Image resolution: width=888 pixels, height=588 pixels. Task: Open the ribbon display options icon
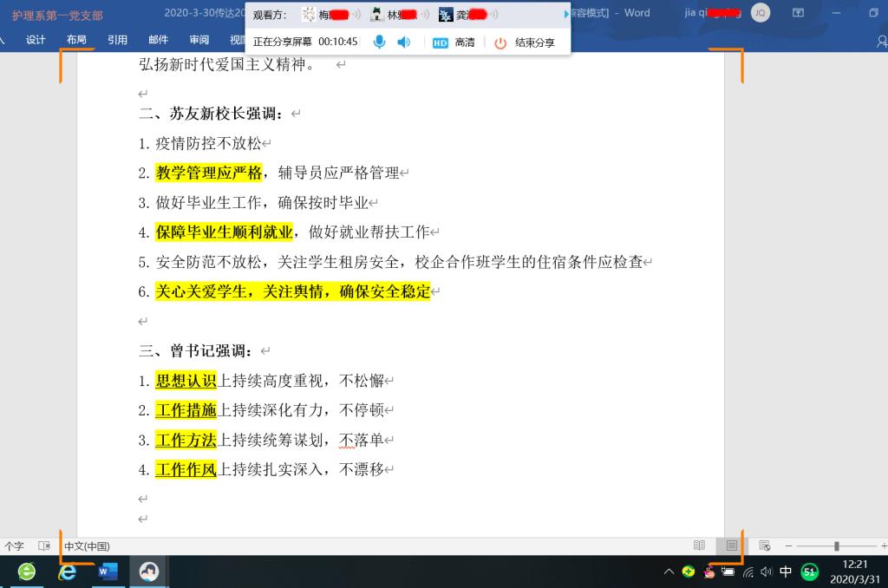click(798, 13)
